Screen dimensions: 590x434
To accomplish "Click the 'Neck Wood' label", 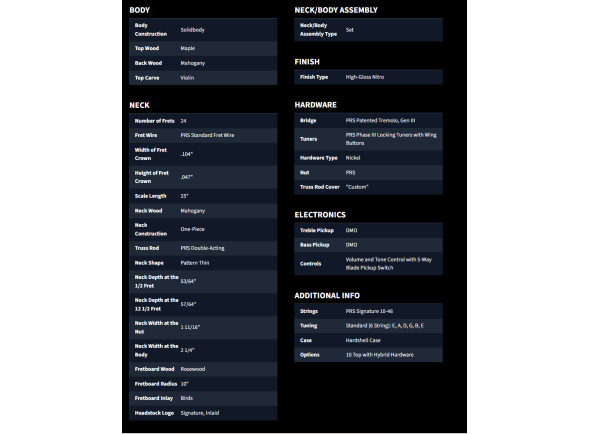I will (x=148, y=211).
